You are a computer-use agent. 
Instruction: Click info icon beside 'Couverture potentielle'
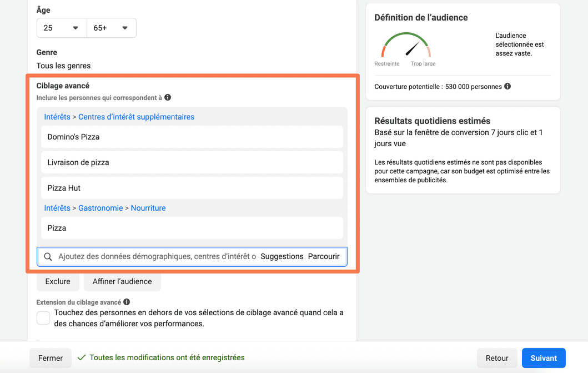507,86
